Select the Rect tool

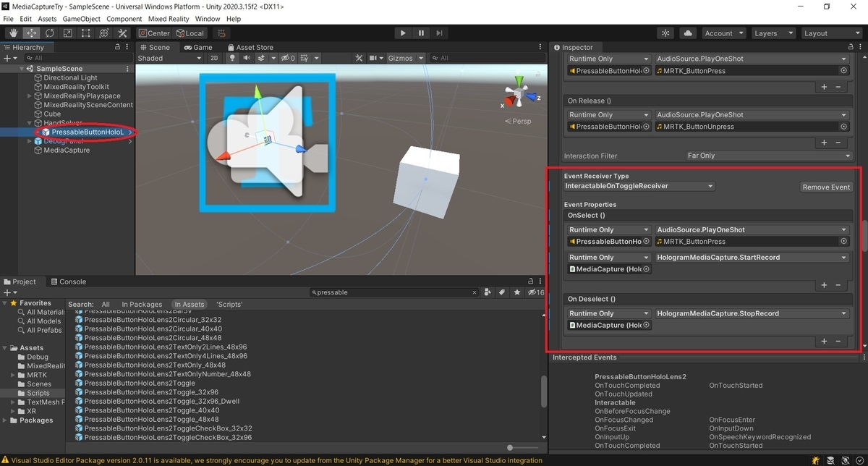(x=85, y=33)
